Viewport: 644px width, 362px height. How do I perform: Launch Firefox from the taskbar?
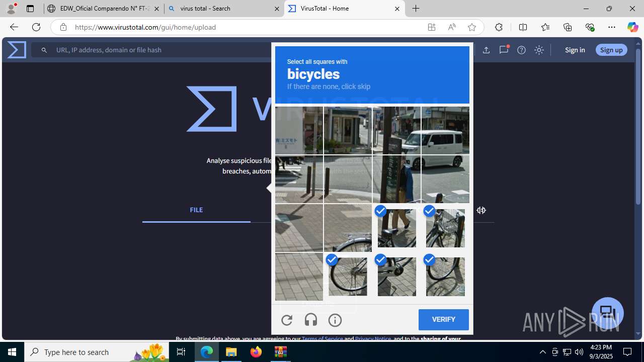[x=256, y=352]
